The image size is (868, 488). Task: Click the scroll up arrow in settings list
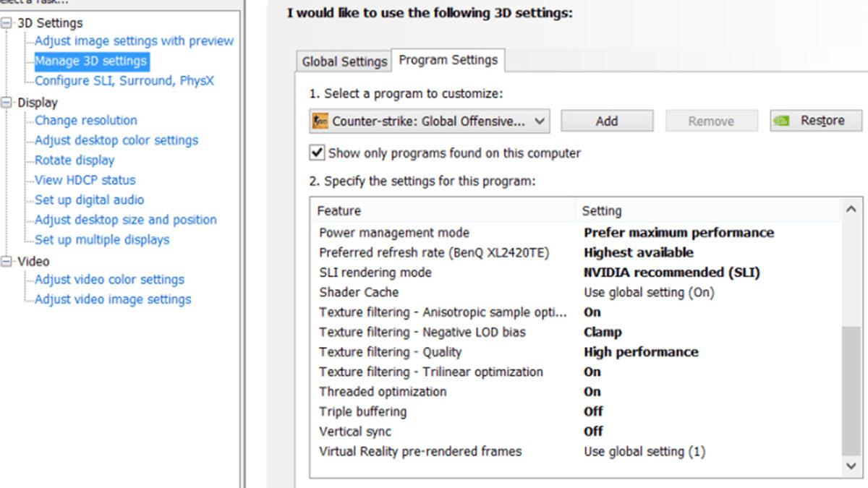(852, 210)
